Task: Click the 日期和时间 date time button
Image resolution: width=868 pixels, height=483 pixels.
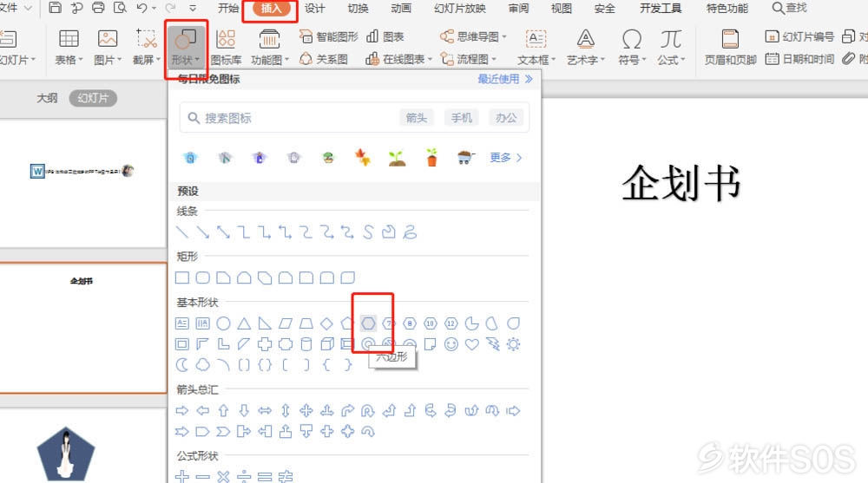Action: tap(799, 59)
